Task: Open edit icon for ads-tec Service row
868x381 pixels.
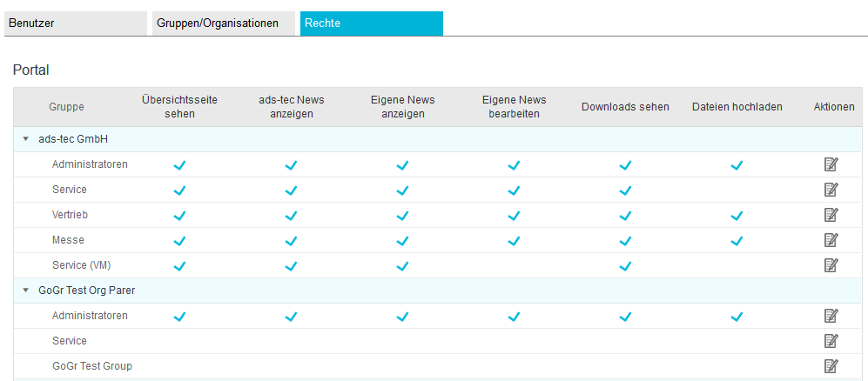Action: 831,190
